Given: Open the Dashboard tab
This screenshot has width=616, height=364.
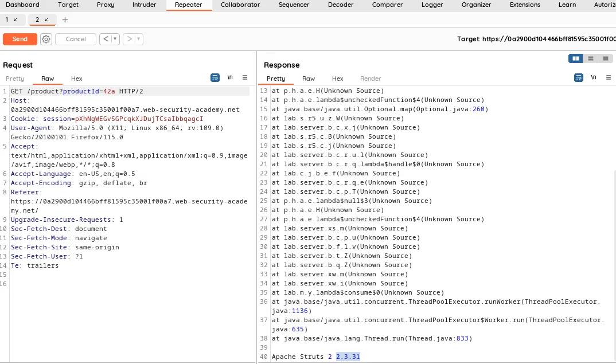Looking at the screenshot, I should tap(22, 5).
